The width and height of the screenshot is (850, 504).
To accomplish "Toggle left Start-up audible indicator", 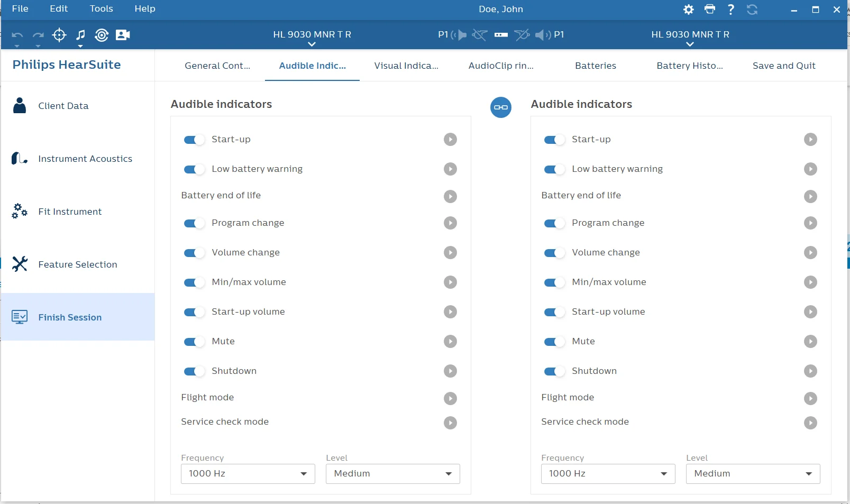I will 194,140.
